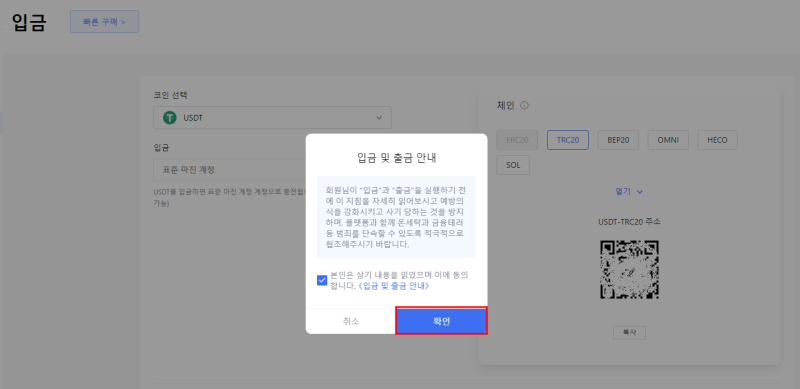800x389 pixels.
Task: Open the 입금 및 출금 안내 link
Action: tap(394, 286)
